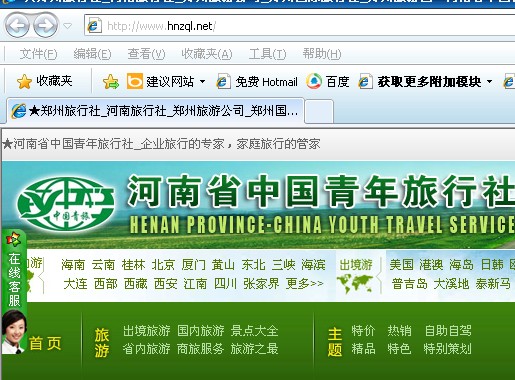Open the 百度 favorites bar shortcut

click(x=328, y=81)
